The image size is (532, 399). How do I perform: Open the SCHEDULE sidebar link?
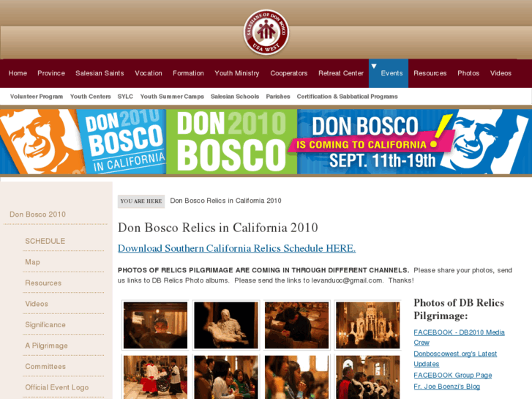45,241
